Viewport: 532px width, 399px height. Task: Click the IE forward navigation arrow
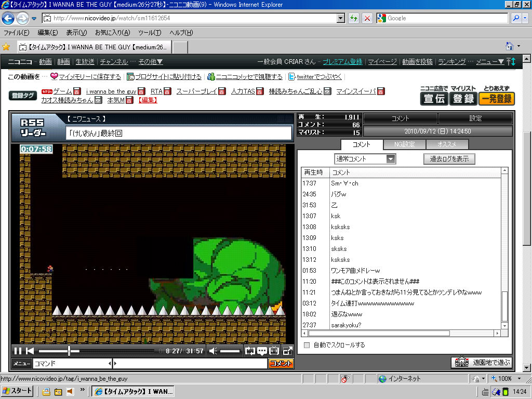22,18
